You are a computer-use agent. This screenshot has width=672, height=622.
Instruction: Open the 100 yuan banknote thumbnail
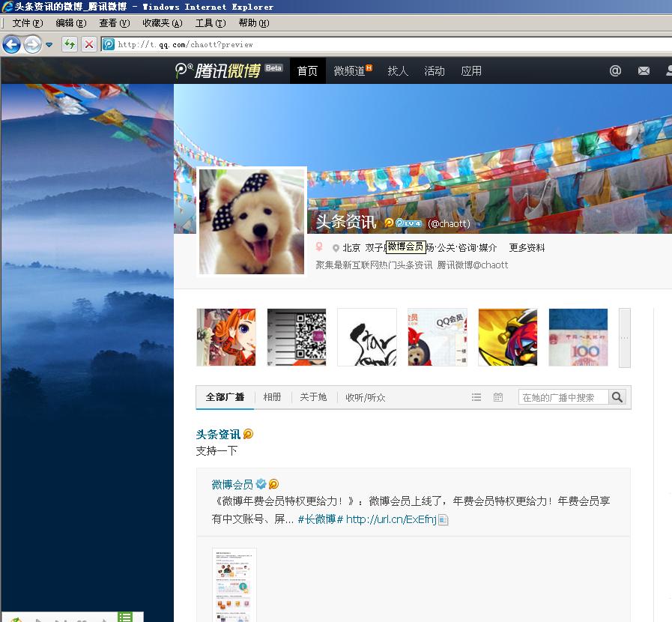(578, 337)
